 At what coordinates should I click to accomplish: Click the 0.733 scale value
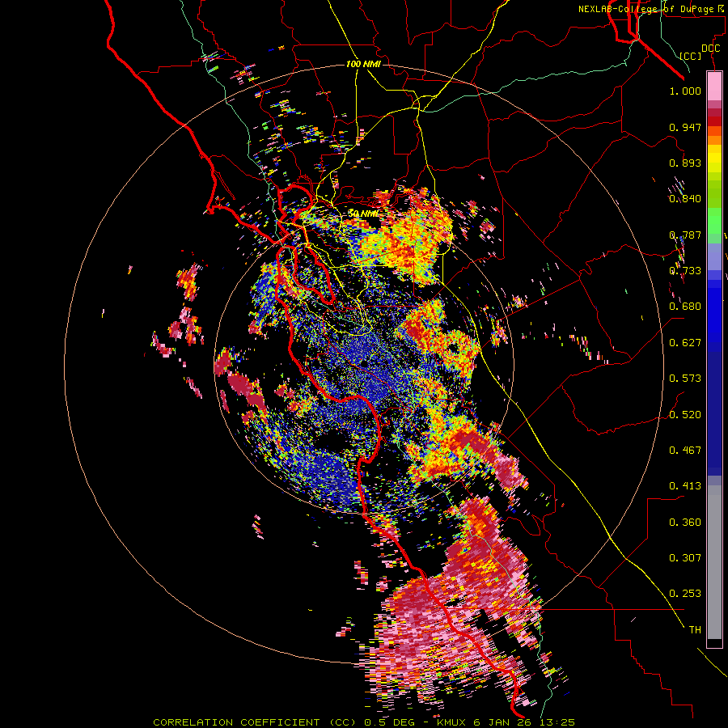click(x=685, y=271)
